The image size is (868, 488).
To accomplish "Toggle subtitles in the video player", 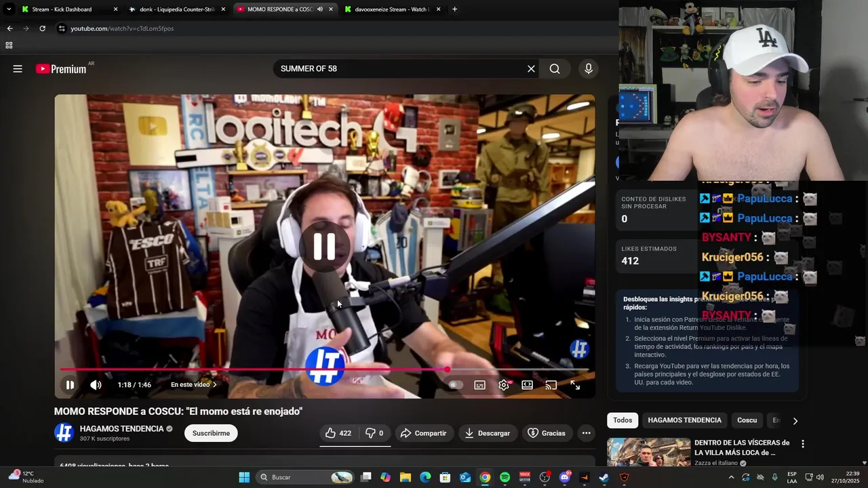I will (x=479, y=385).
